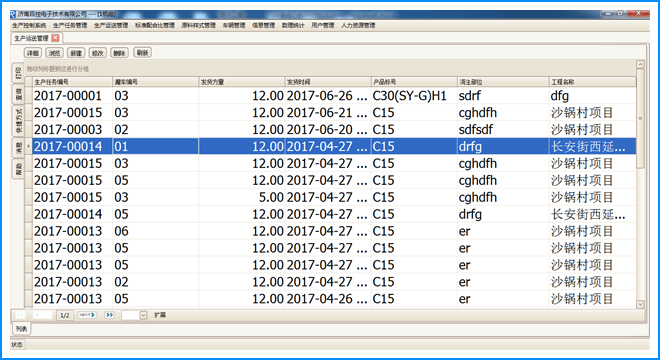Viewport: 660px width, 360px height.
Task: Click the 修改 button
Action: pos(98,53)
